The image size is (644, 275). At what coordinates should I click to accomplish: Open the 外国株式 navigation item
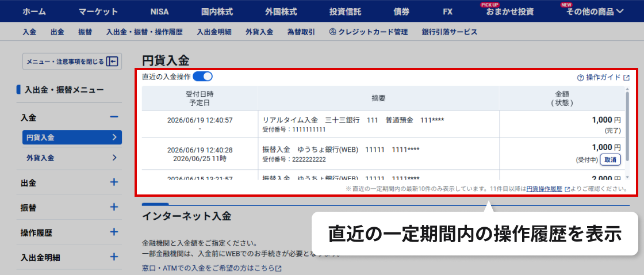[x=281, y=12]
